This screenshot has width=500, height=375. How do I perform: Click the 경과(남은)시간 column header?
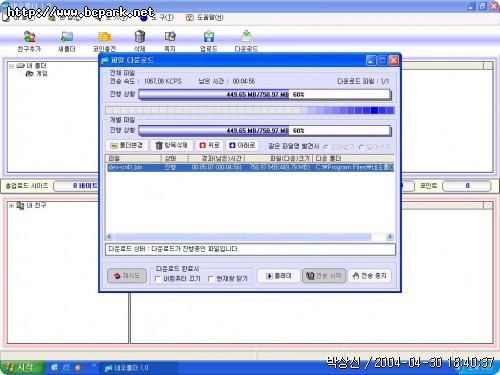tap(217, 158)
